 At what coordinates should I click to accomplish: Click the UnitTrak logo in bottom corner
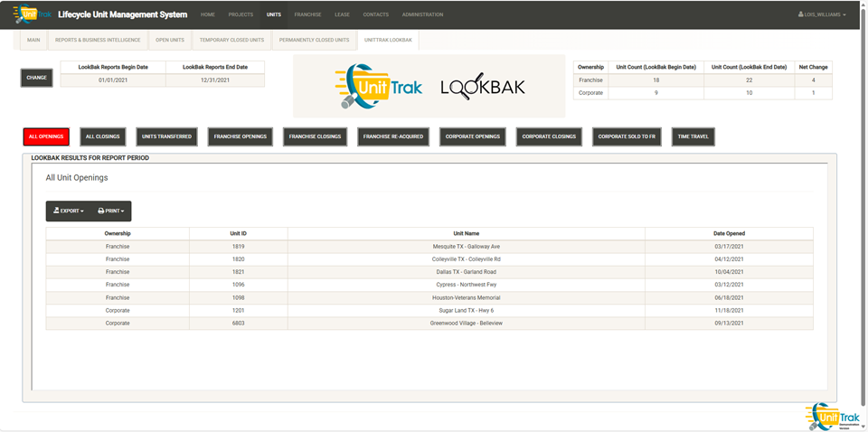coord(834,416)
